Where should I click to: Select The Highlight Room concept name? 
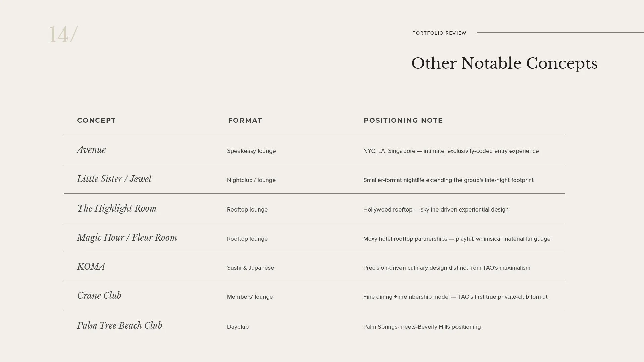(117, 208)
